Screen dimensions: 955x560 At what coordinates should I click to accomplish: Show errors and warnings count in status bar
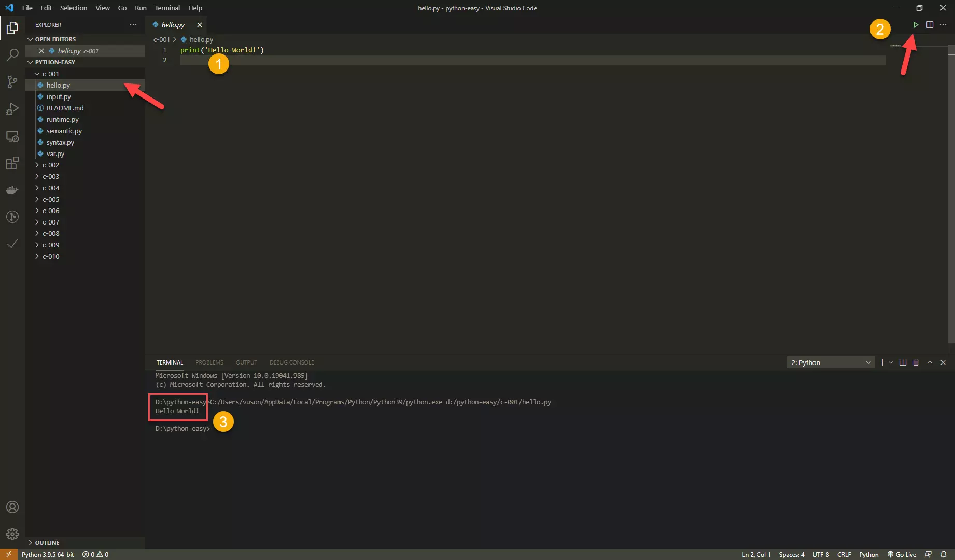(95, 554)
